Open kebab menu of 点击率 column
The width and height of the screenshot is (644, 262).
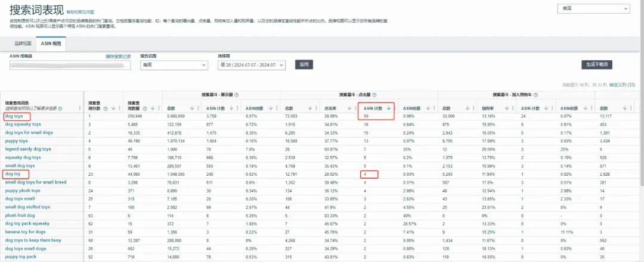pos(355,108)
